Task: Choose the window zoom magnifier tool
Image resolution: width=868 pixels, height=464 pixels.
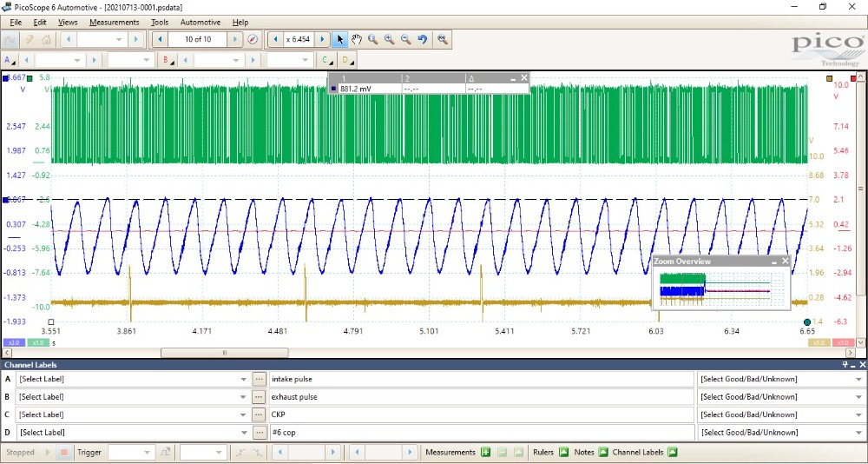Action: [x=373, y=39]
